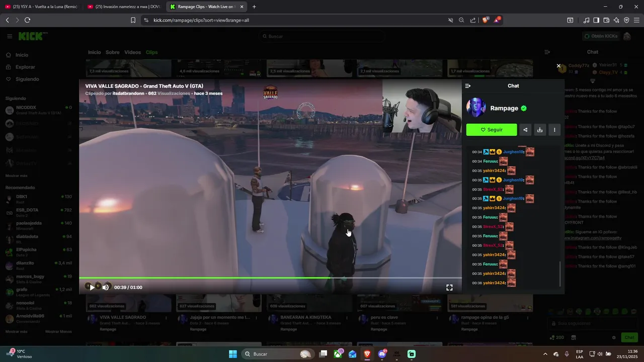The image size is (644, 362).
Task: Enter fullscreen mode for the clip
Action: click(x=449, y=288)
